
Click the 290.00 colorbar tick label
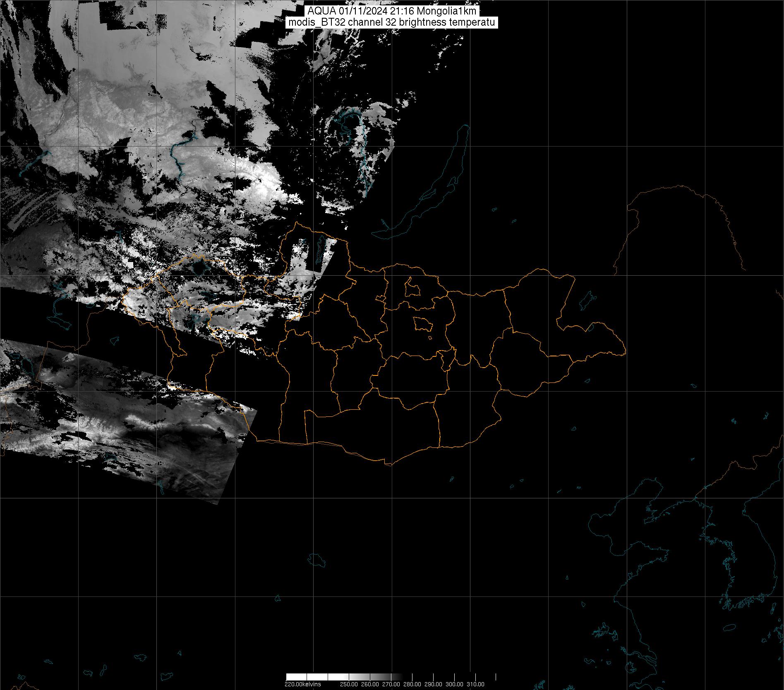(x=434, y=684)
